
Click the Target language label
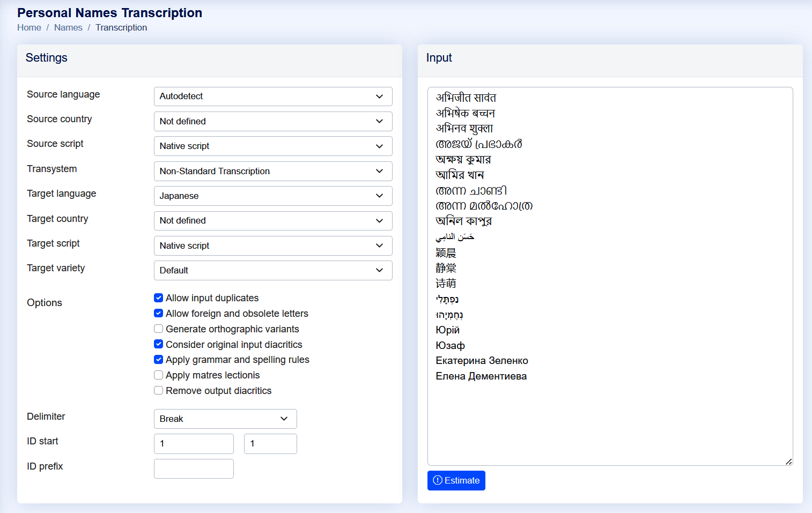tap(62, 194)
